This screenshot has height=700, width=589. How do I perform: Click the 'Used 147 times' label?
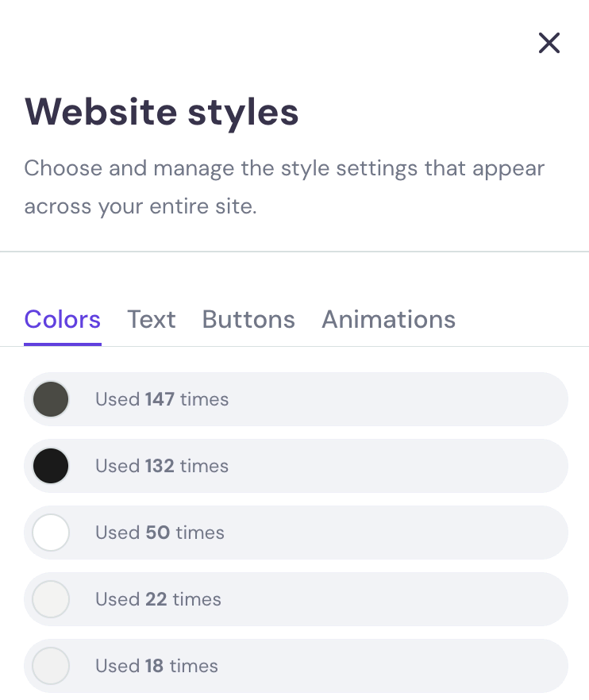point(162,399)
